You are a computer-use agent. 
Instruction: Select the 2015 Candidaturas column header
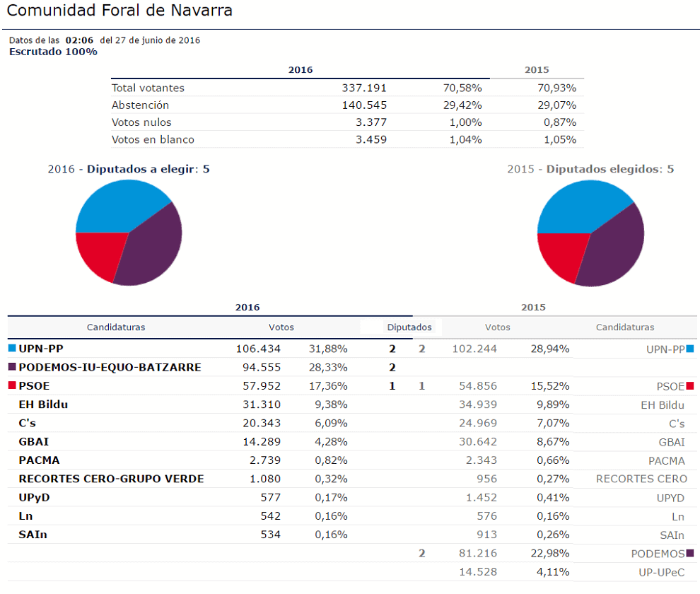(x=625, y=327)
